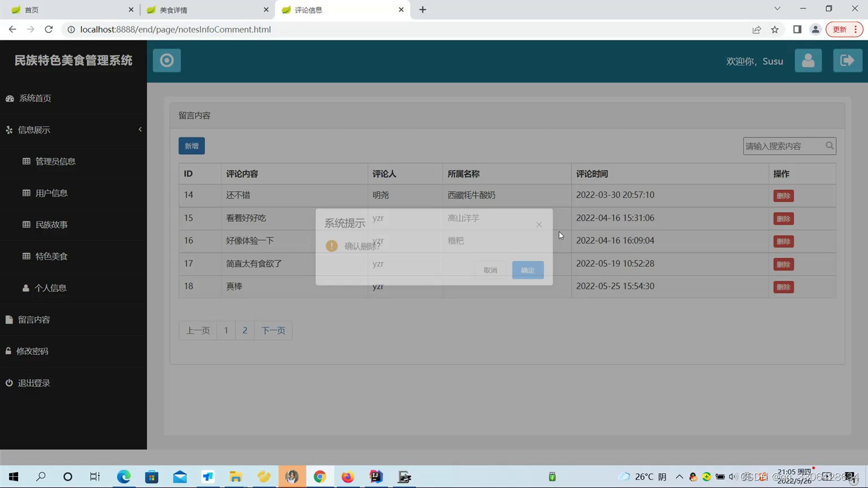Click the logout icon at top right
The image size is (868, 488).
[x=847, y=60]
